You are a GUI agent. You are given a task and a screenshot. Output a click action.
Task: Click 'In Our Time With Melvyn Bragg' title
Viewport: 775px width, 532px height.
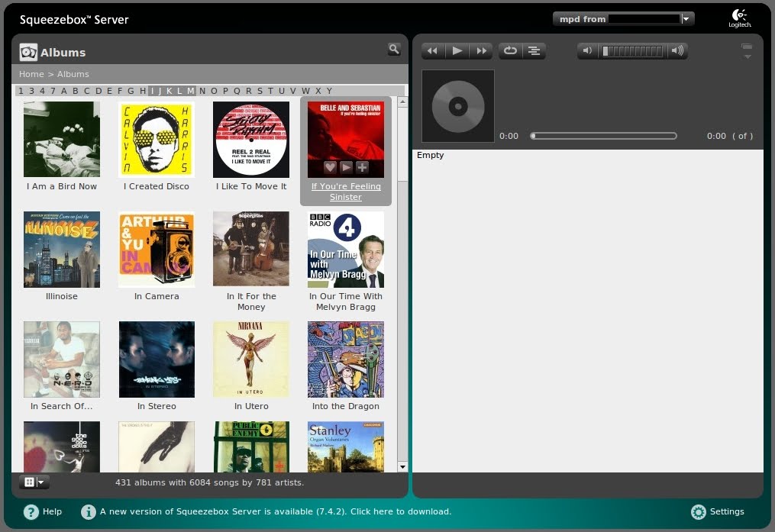click(346, 301)
